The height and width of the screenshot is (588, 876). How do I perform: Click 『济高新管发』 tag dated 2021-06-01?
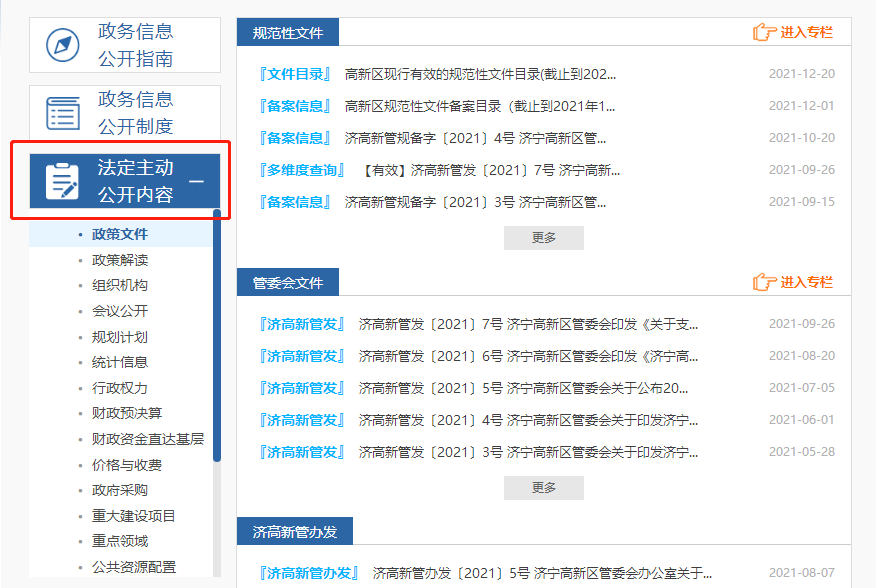(302, 420)
